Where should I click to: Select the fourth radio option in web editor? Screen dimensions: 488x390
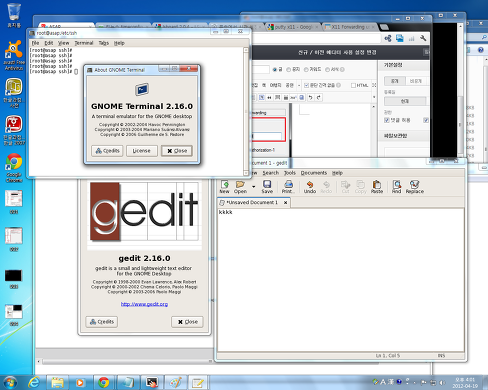tap(327, 70)
